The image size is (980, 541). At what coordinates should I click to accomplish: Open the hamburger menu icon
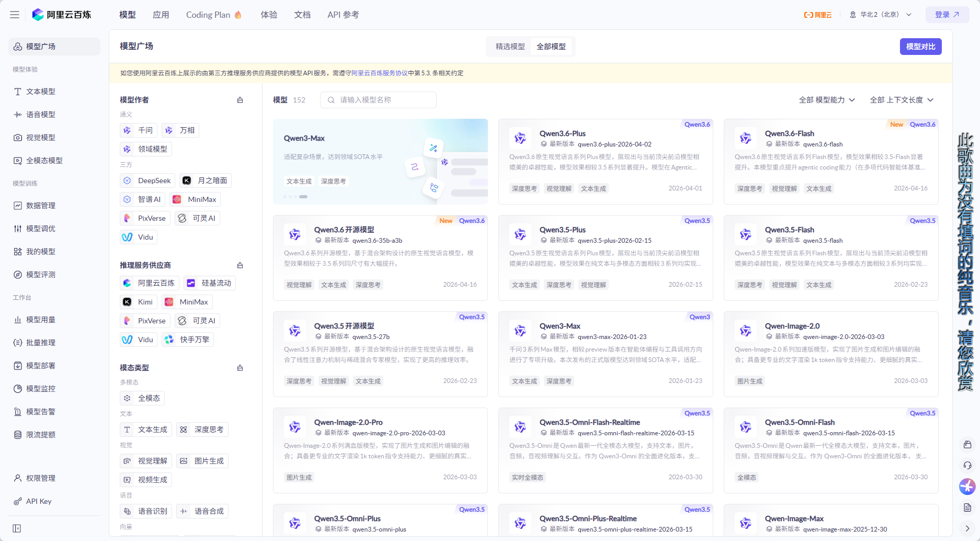tap(15, 15)
